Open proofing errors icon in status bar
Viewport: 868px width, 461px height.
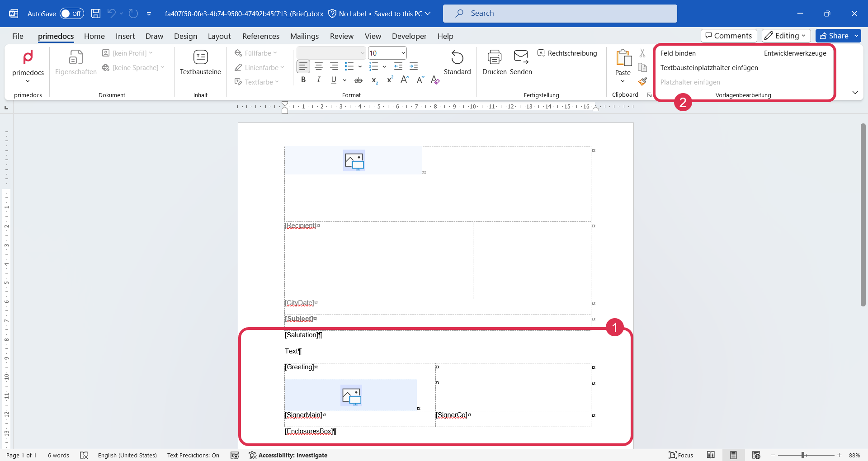[x=84, y=455]
